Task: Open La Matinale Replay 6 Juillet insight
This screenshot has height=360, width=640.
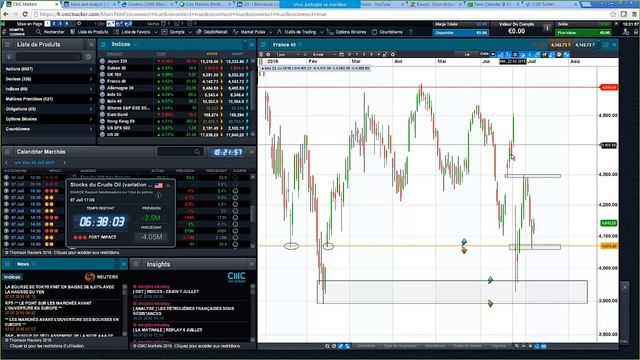Action: point(167,330)
